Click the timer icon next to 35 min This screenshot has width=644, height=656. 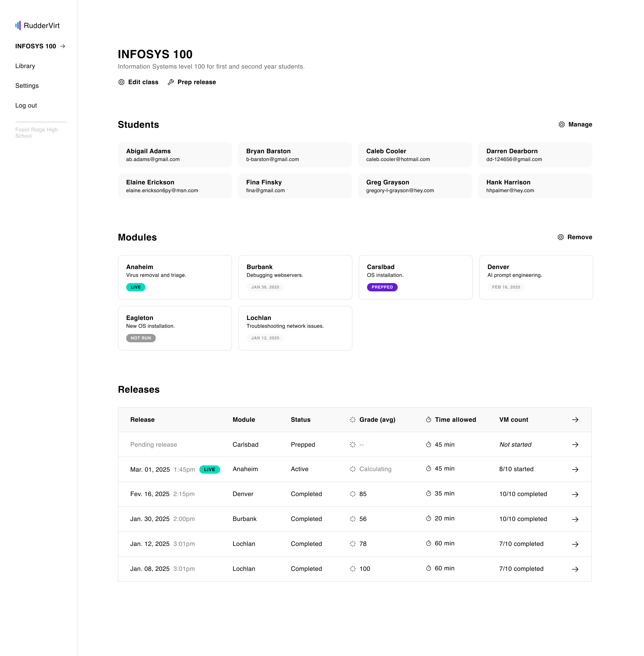[428, 494]
